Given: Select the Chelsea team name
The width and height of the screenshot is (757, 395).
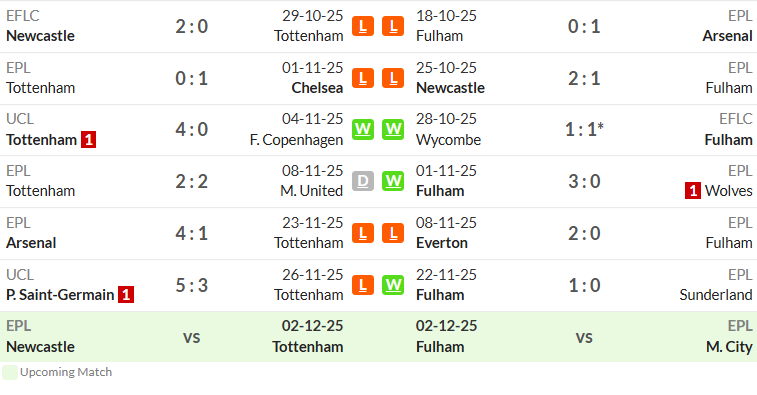Looking at the screenshot, I should pos(317,88).
